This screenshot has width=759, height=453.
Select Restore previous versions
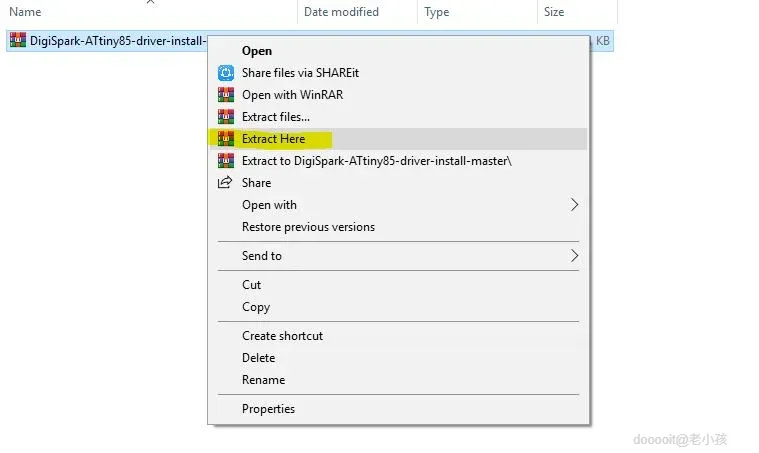point(308,227)
